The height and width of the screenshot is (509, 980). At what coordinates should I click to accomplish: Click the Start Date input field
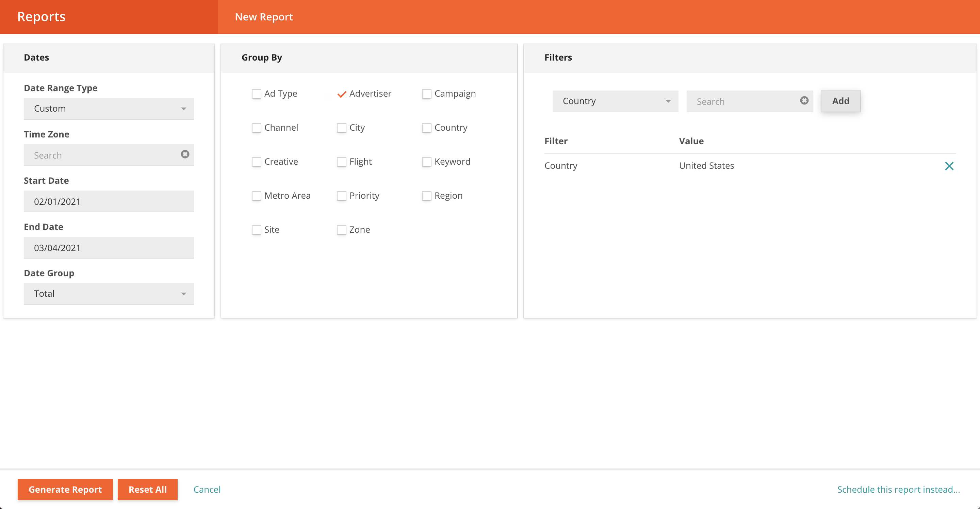[109, 202]
